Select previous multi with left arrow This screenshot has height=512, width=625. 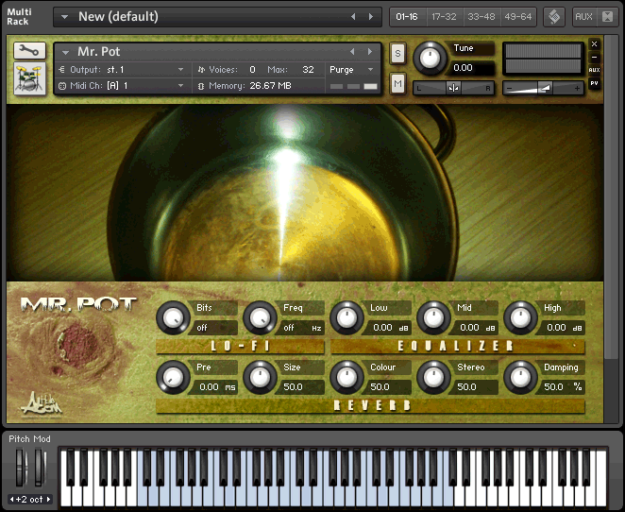(353, 17)
